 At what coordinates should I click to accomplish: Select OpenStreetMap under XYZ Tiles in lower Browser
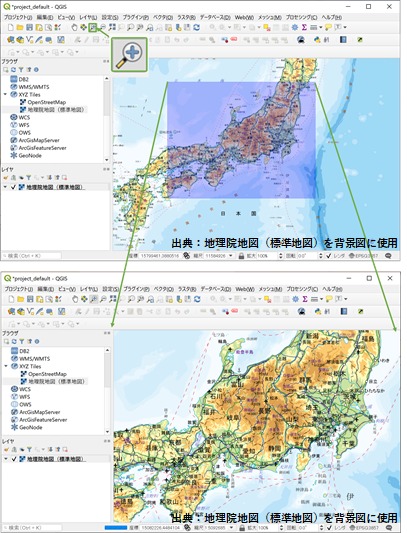point(47,374)
